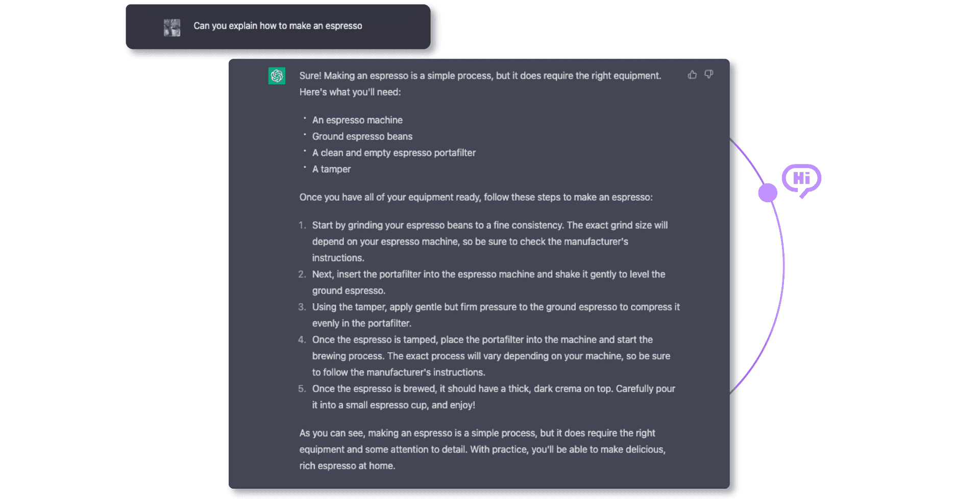Click step 5 about the dark crema

(x=494, y=396)
